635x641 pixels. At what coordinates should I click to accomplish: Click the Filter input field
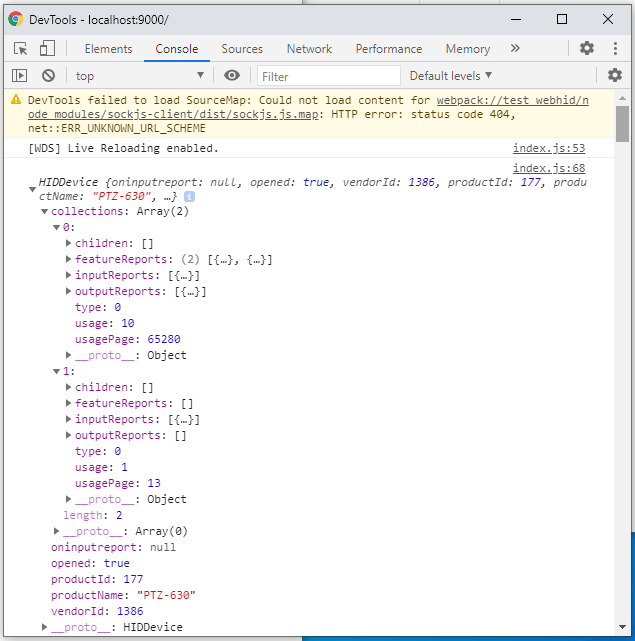point(329,76)
